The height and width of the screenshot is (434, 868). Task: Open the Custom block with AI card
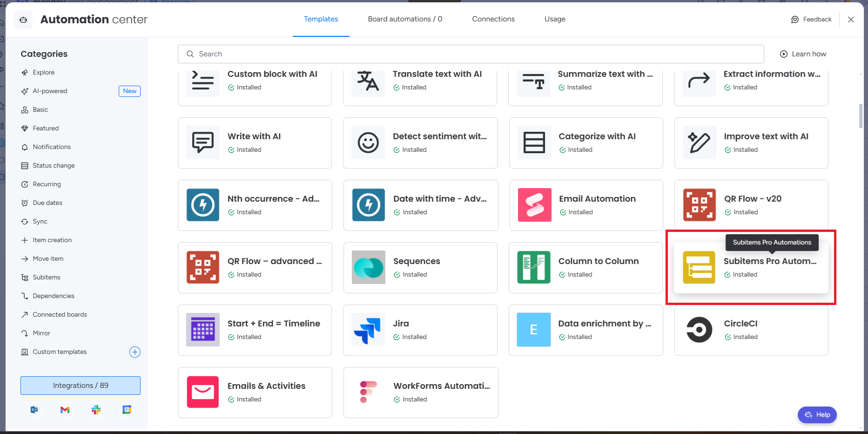click(255, 88)
